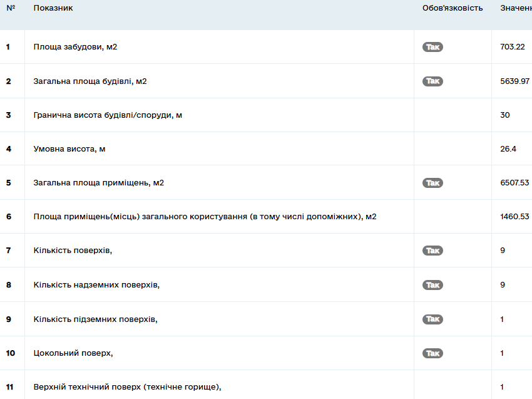Click the 'Так' badge in Кількість поверхів row

[432, 251]
